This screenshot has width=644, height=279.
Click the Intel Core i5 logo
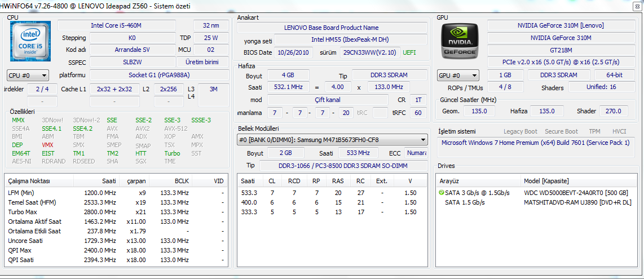[30, 40]
